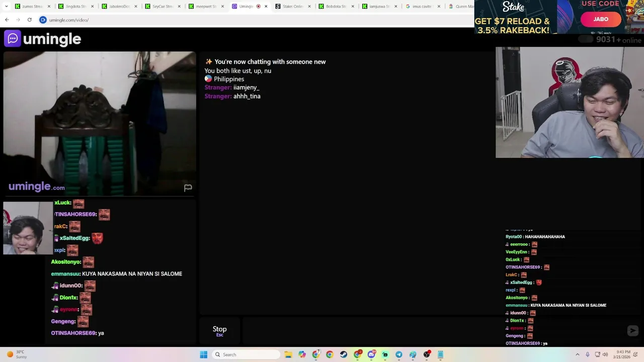Click the Philippines country flag label
The image size is (644, 362).
pyautogui.click(x=224, y=79)
